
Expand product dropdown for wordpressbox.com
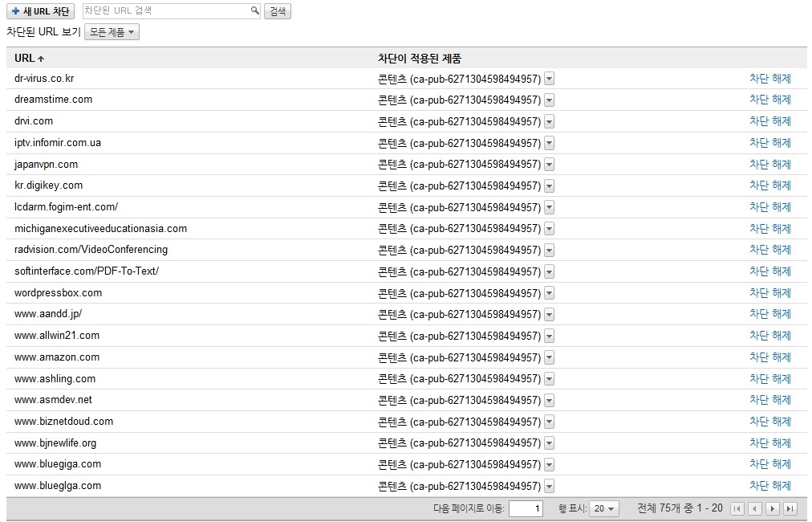pyautogui.click(x=550, y=293)
